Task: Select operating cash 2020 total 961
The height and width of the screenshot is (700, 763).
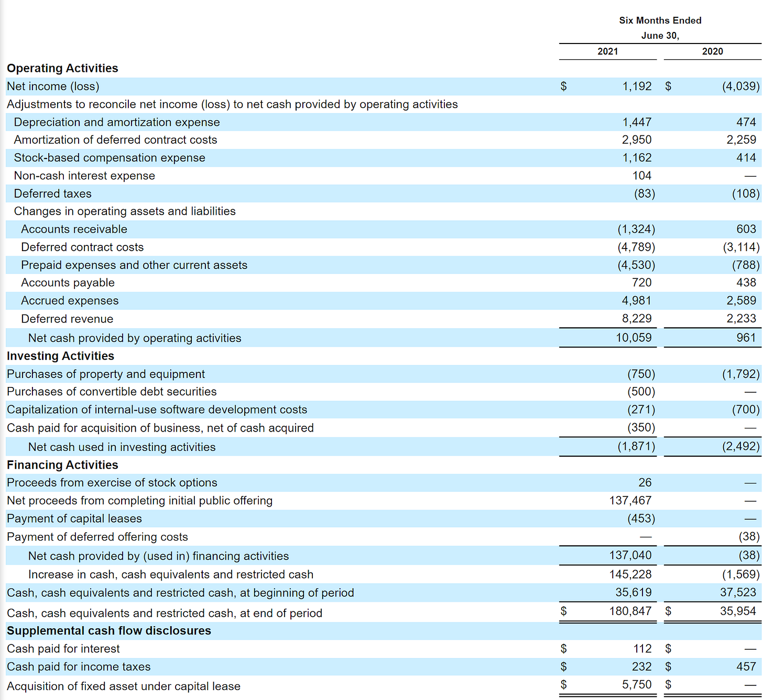Action: (x=746, y=338)
